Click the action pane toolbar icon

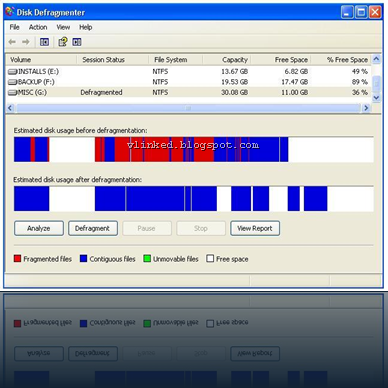[77, 42]
